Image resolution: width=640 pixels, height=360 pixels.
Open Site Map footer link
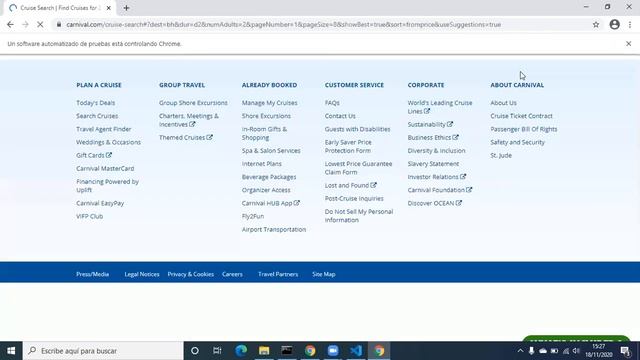point(324,274)
